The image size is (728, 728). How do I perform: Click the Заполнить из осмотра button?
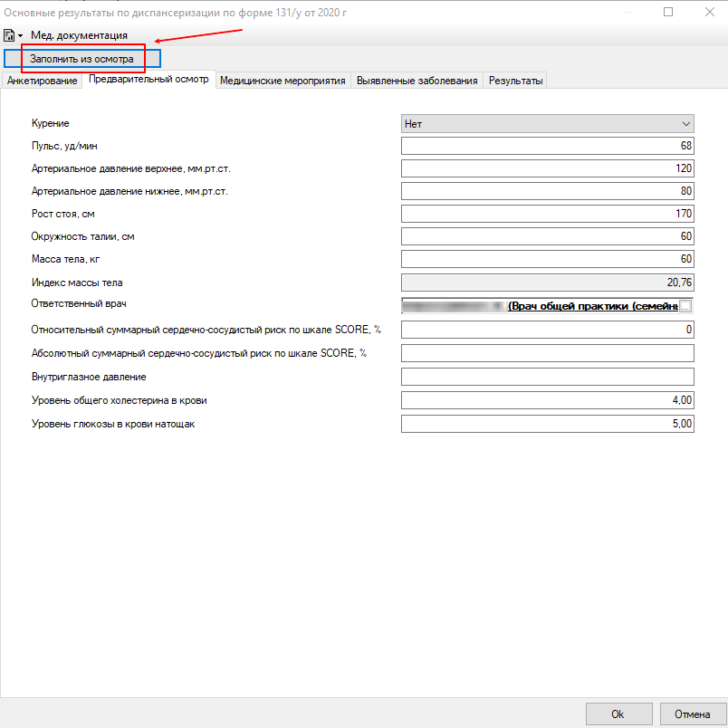(81, 58)
